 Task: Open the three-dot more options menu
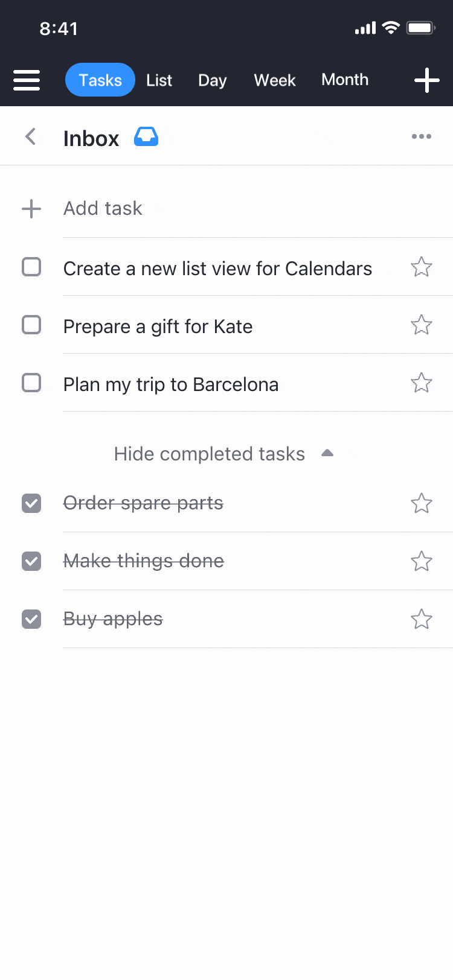(x=421, y=136)
